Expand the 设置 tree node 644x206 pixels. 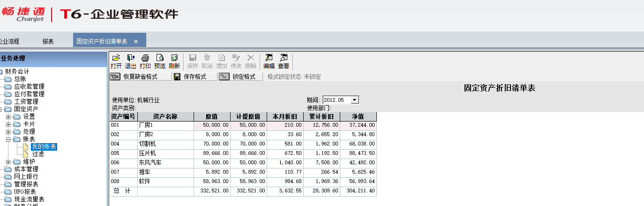[8, 117]
